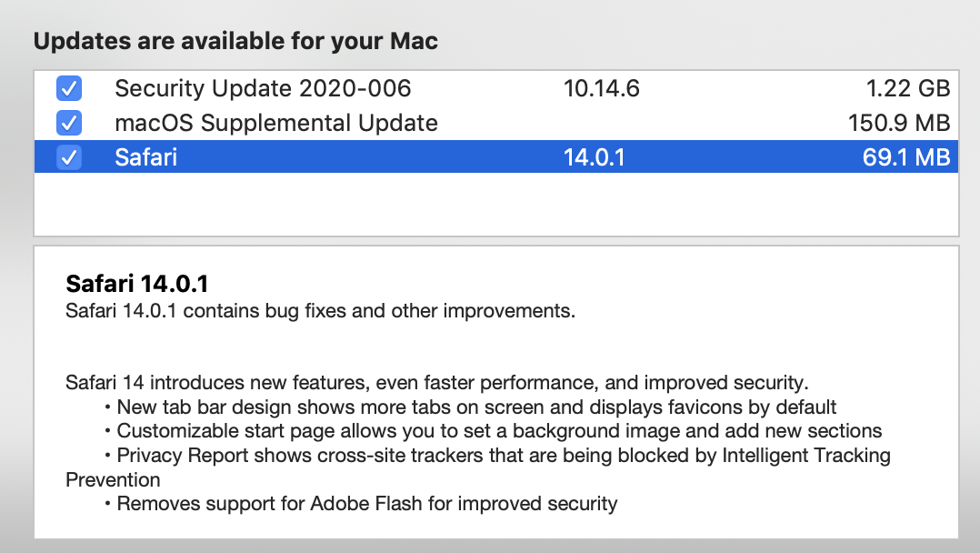The image size is (980, 553).
Task: Click the "contains bug fixes" description line
Action: pos(320,311)
